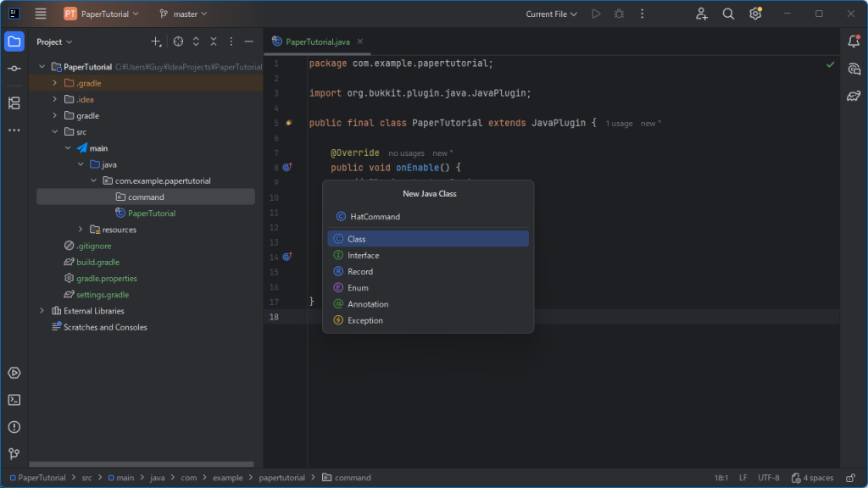The image size is (868, 488).
Task: Open the master branch dropdown
Action: tap(183, 14)
